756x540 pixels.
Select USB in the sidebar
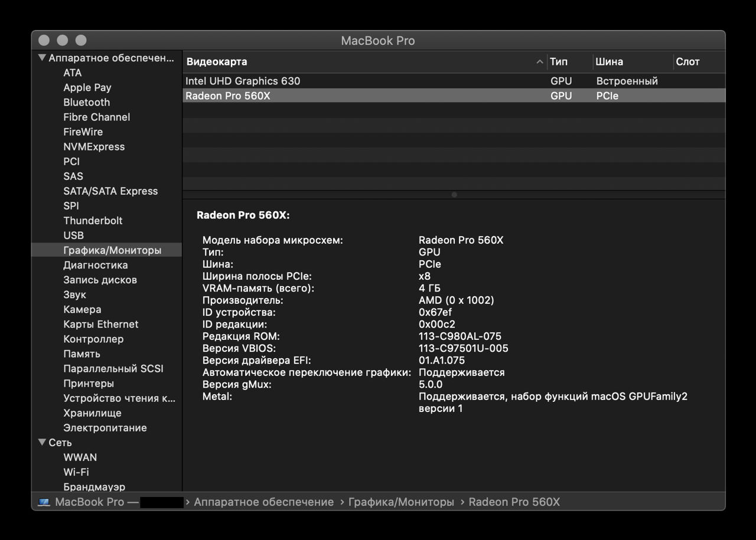[x=74, y=235]
